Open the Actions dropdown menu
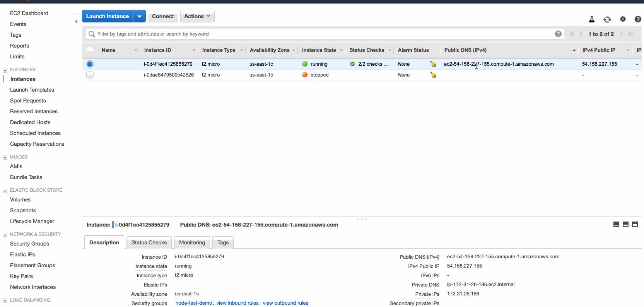This screenshot has height=307, width=644. tap(197, 16)
